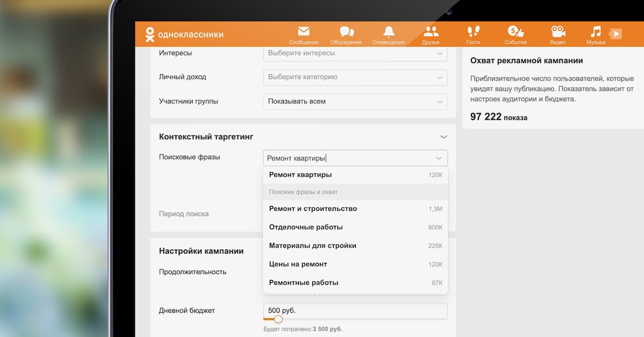Click the 97 222 показа value
This screenshot has height=337, width=644.
point(499,117)
